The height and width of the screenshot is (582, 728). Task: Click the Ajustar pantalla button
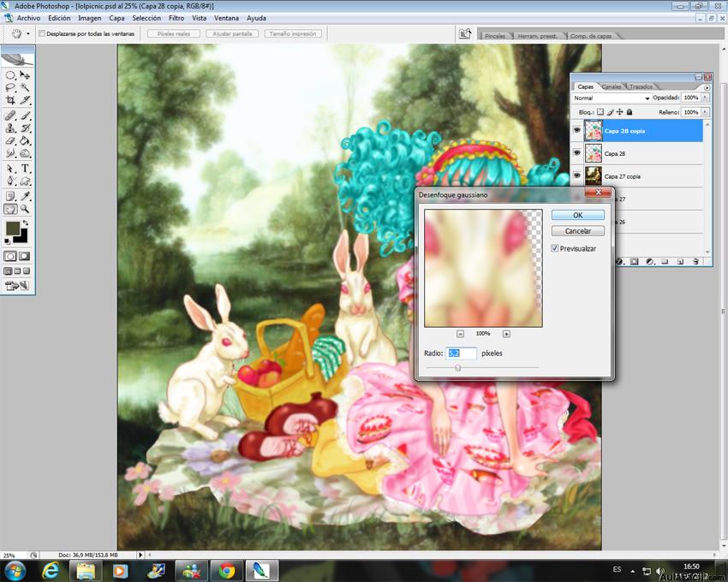tap(232, 34)
